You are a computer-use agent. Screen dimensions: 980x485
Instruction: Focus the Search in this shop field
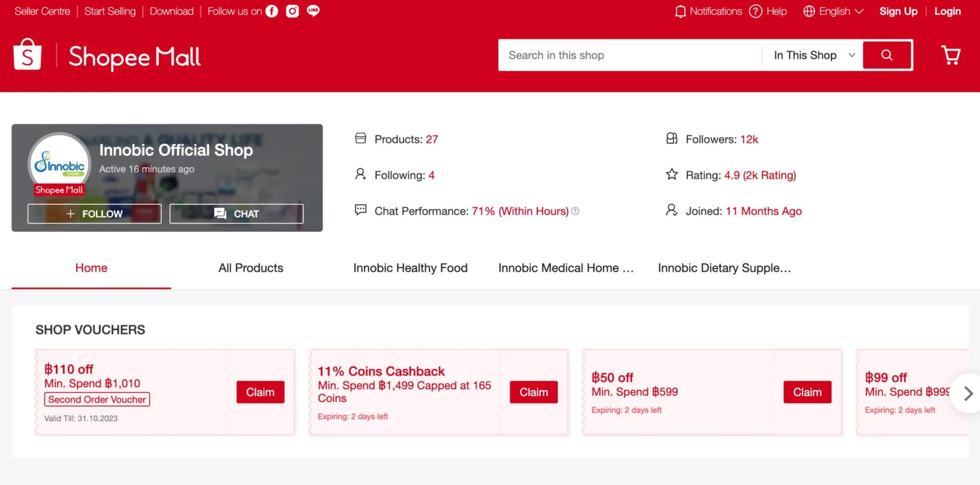tap(630, 55)
